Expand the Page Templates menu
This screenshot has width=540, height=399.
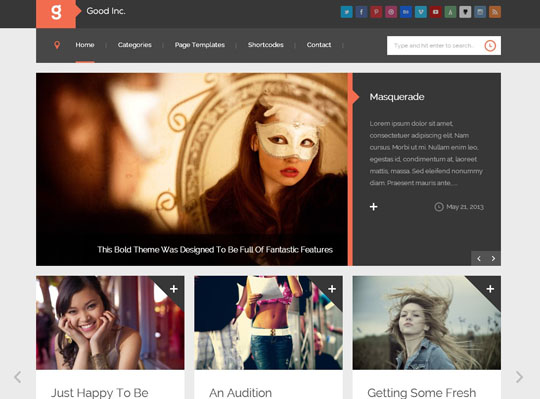200,45
